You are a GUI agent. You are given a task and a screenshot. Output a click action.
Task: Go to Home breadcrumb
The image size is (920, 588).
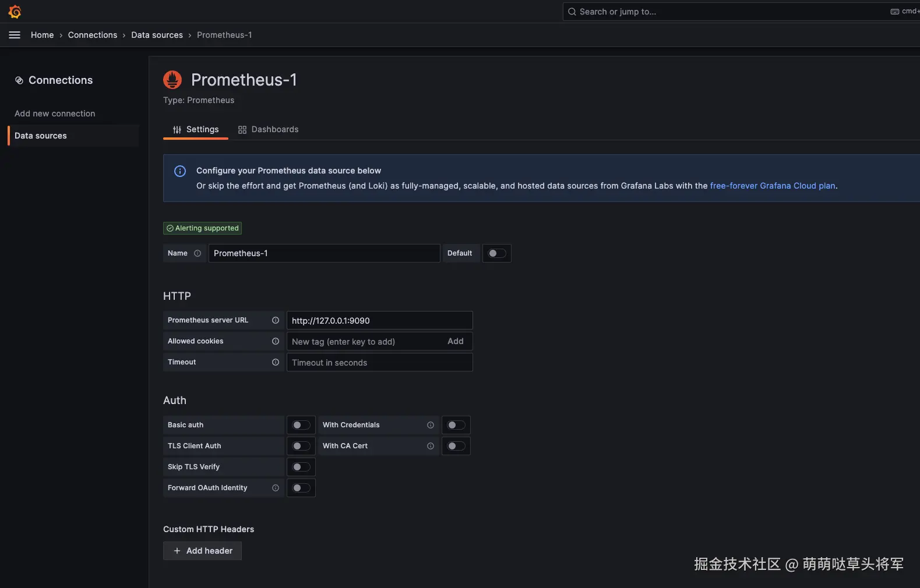tap(42, 35)
